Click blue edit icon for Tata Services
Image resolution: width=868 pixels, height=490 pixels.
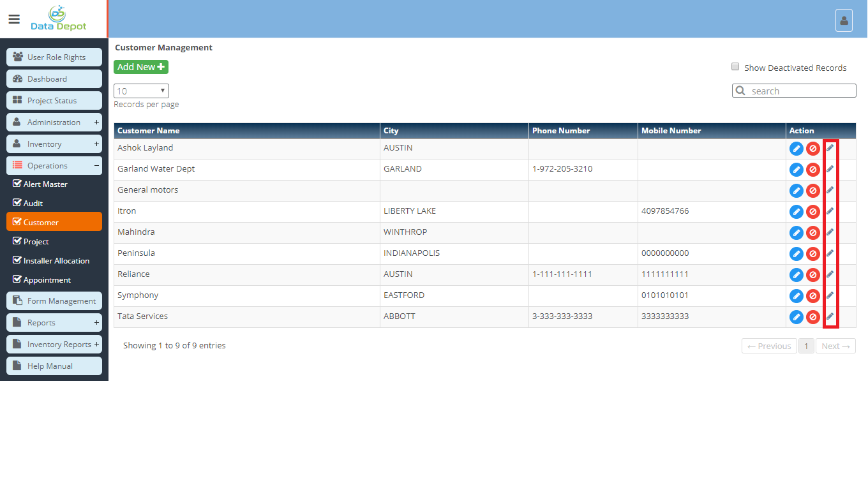[x=796, y=317]
